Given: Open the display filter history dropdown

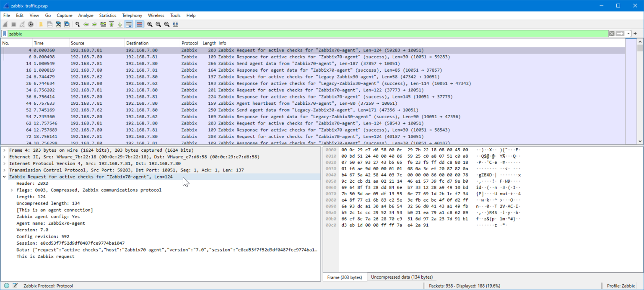Looking at the screenshot, I should 628,34.
